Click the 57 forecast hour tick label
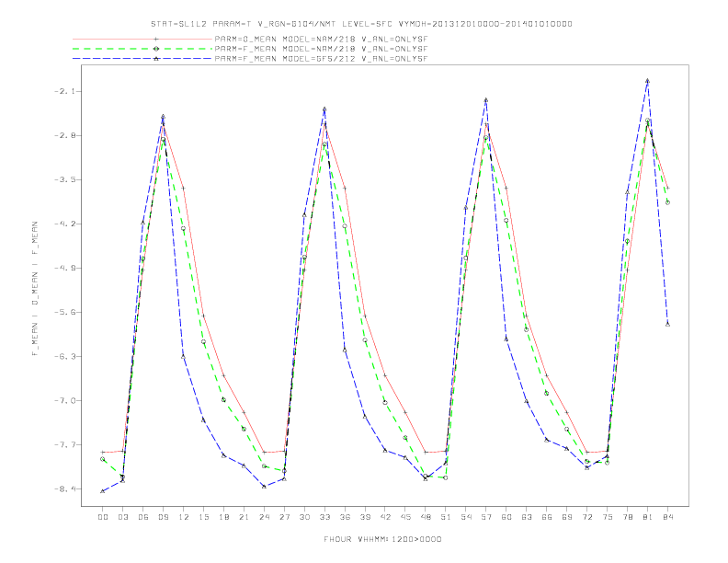This screenshot has height=563, width=728. click(486, 517)
